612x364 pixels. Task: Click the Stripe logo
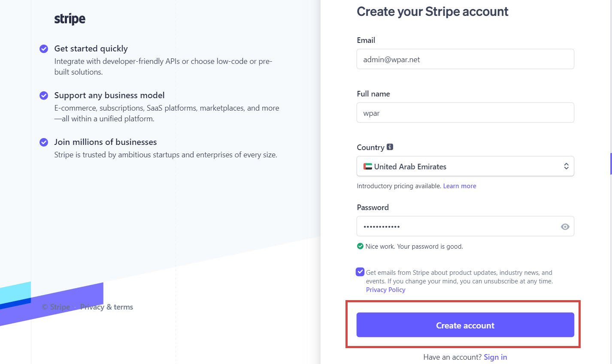(x=70, y=19)
